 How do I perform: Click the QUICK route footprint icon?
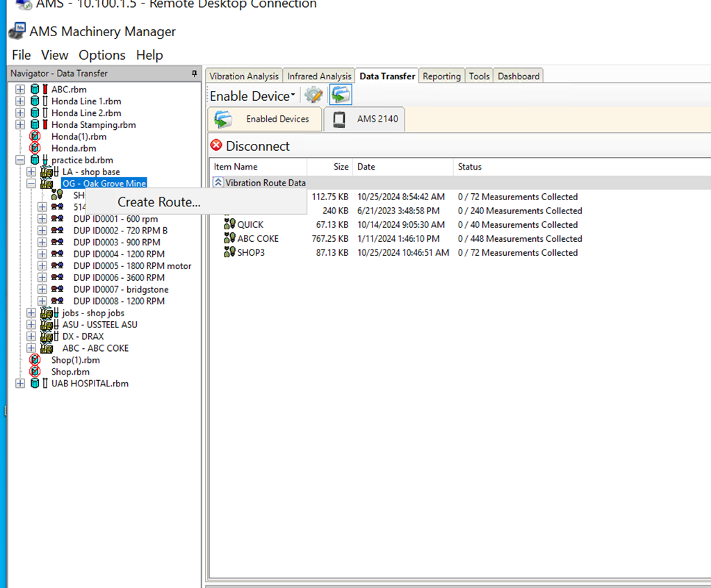click(229, 224)
